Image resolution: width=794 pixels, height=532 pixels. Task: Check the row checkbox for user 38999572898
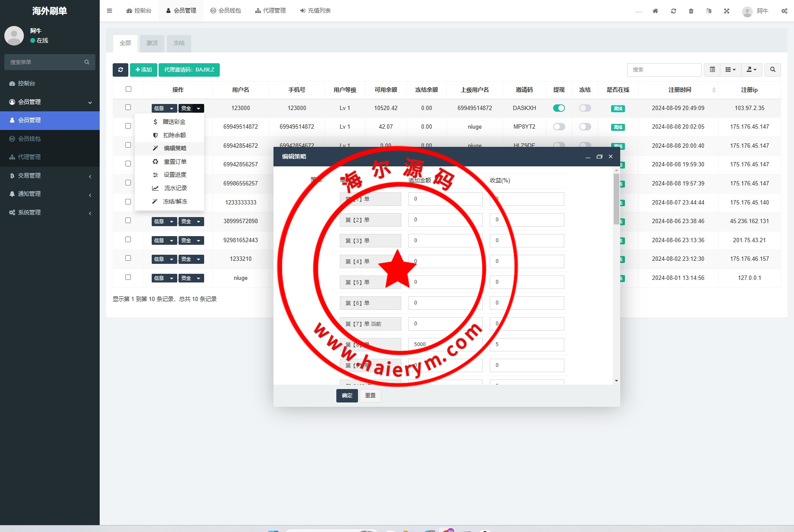click(128, 221)
